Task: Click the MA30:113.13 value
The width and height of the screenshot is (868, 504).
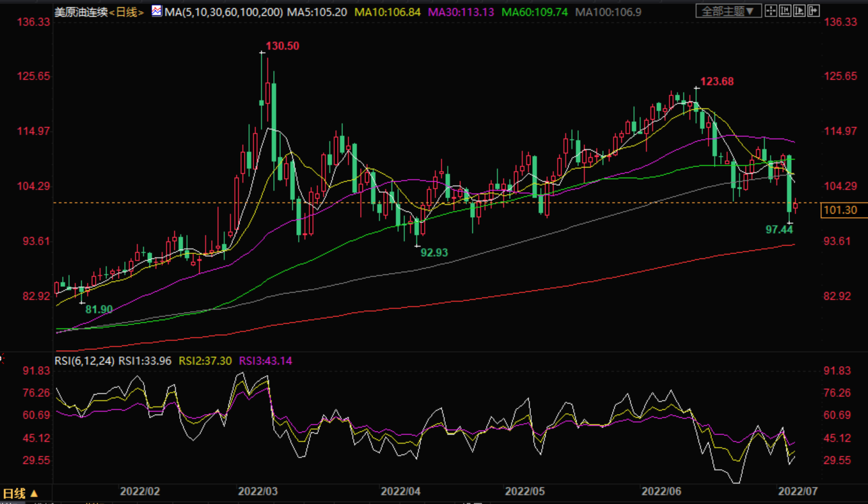Action: tap(461, 12)
